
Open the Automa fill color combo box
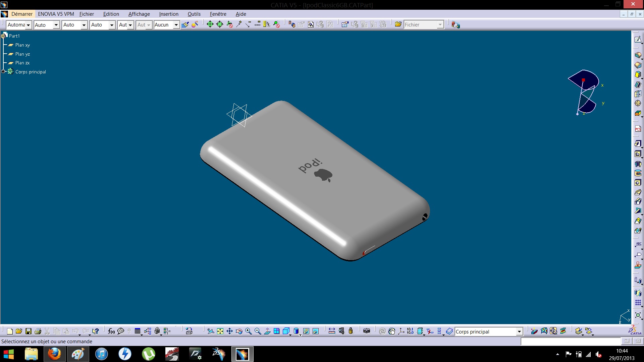coord(28,25)
